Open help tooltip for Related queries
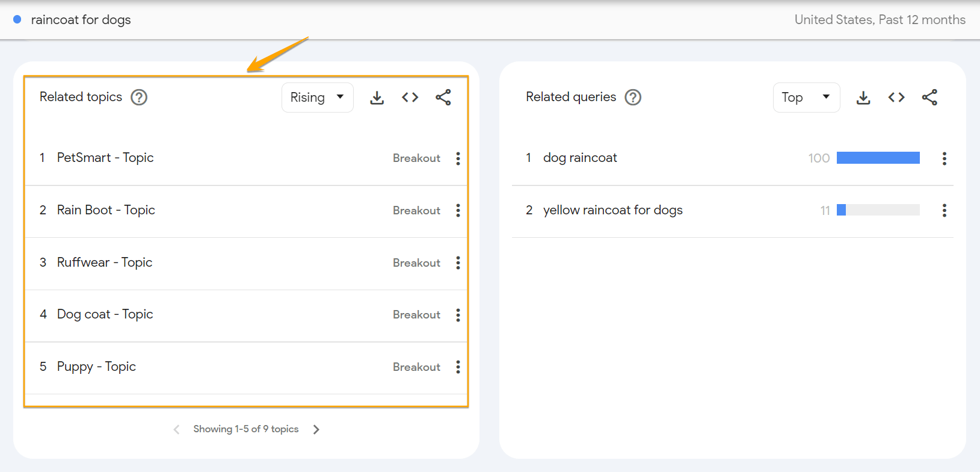Screen dimensions: 980x472 point(633,97)
